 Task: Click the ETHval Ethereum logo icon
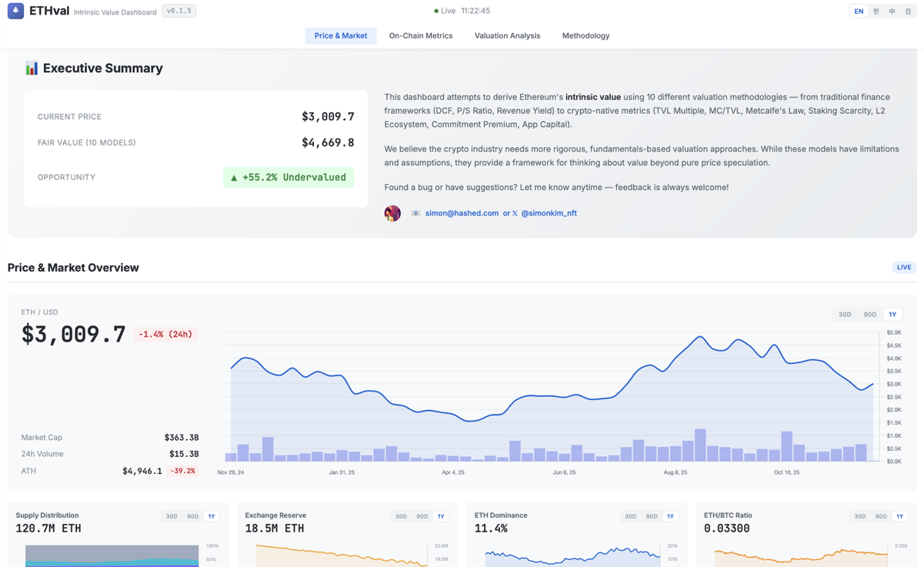click(15, 12)
